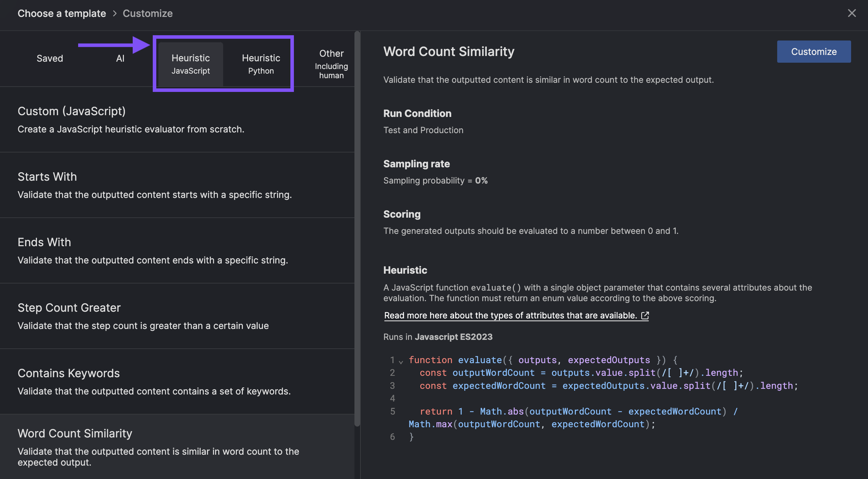Choose the Ends With template
The height and width of the screenshot is (479, 868).
click(x=177, y=251)
